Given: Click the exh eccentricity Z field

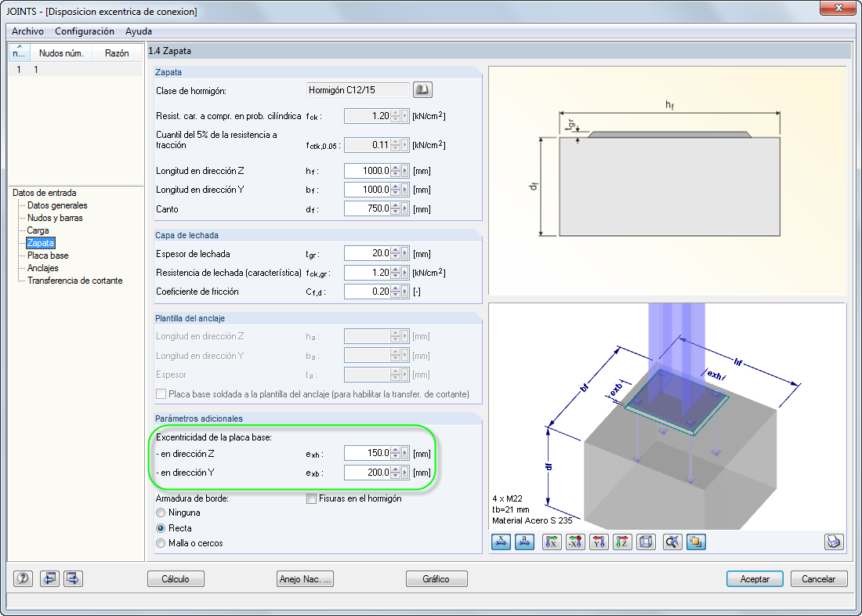Looking at the screenshot, I should [x=368, y=453].
